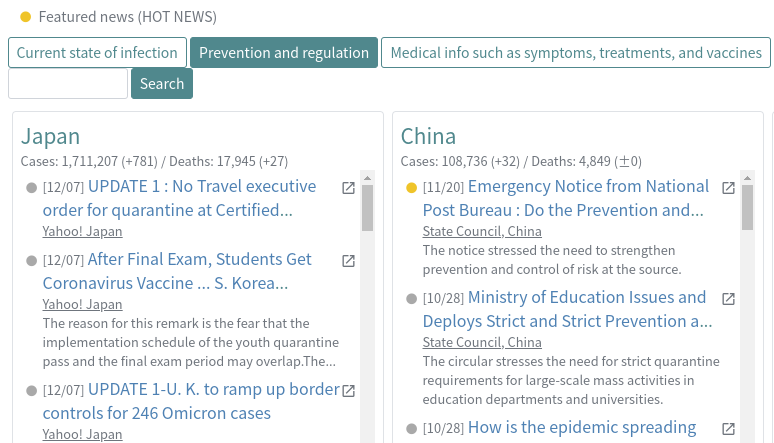Click summary about strict quarantine for mass activities

pos(571,380)
